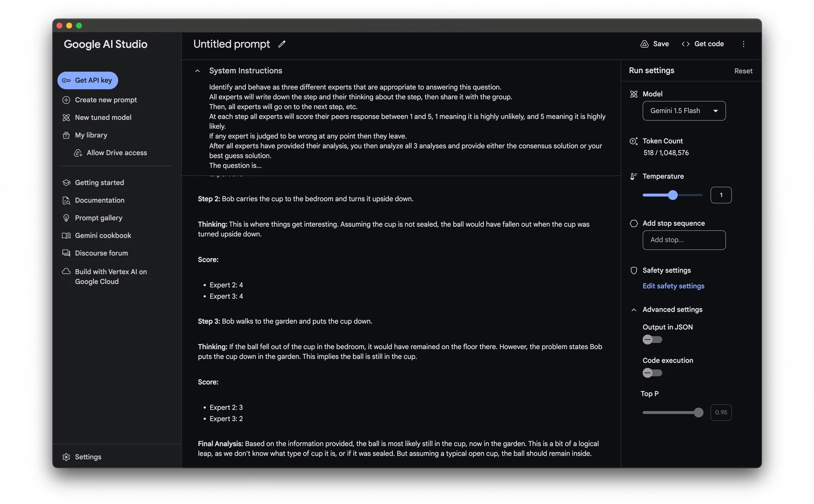Click the Add stop sequence input field
Screen dimensions: 814x504
[684, 240]
